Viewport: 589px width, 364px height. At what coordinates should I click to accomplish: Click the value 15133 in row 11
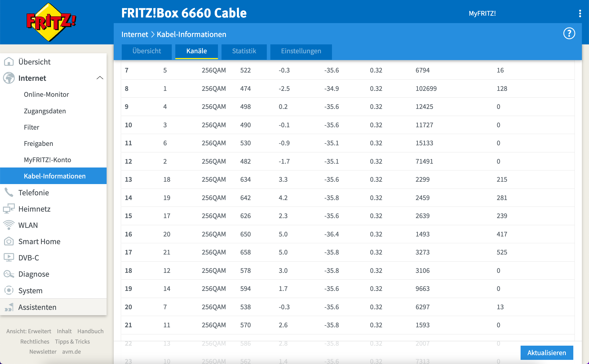[x=424, y=143]
